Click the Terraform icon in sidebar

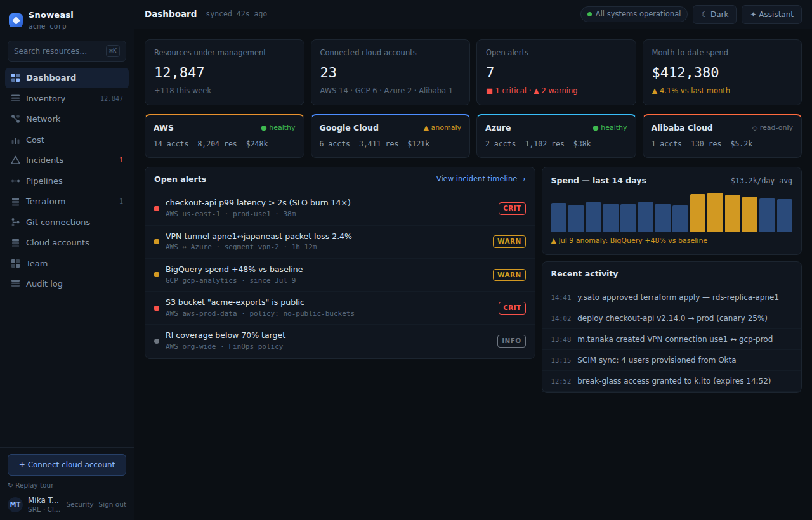click(15, 202)
